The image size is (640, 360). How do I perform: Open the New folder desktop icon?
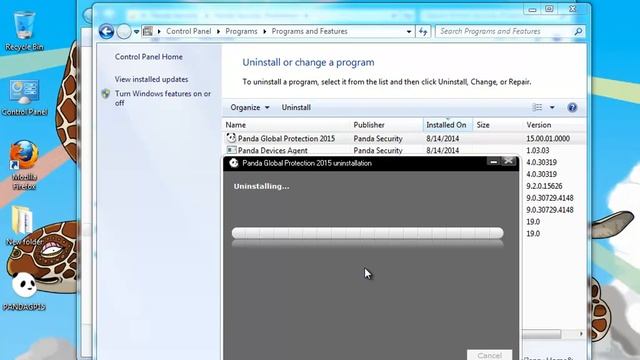click(24, 226)
